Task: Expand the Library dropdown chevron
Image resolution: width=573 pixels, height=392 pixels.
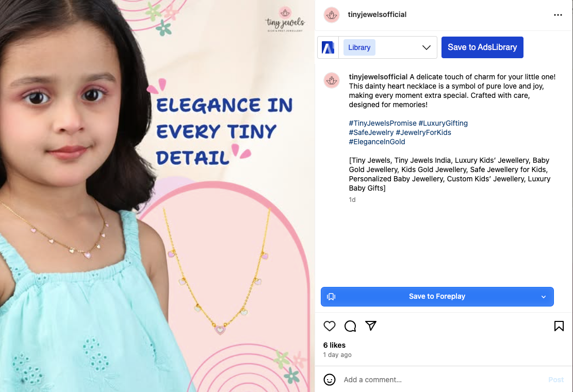Action: 427,47
